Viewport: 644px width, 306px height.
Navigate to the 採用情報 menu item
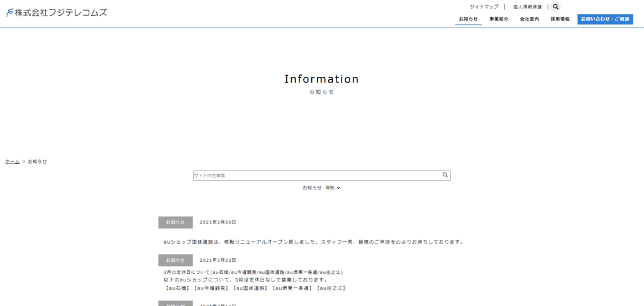[560, 19]
